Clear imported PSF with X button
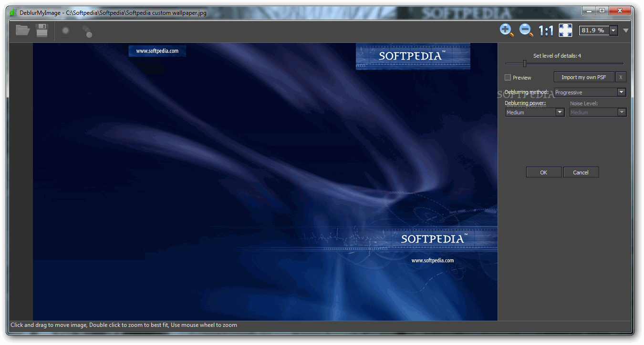 click(621, 77)
